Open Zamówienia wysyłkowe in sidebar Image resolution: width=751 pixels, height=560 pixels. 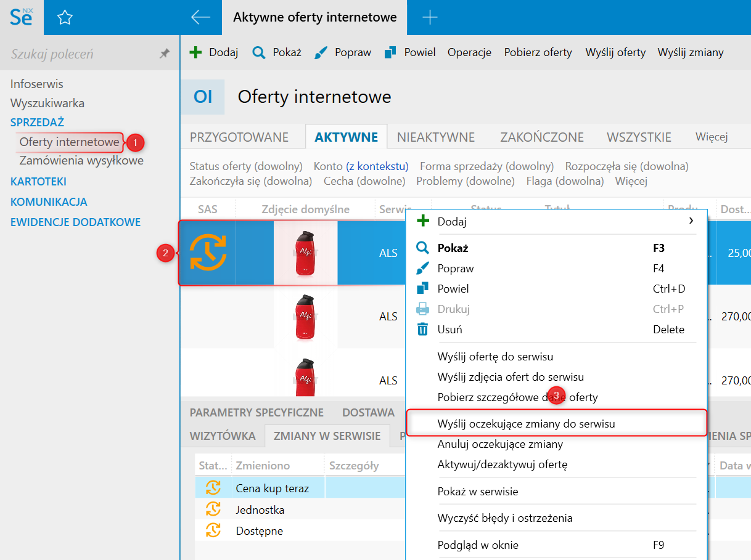81,160
